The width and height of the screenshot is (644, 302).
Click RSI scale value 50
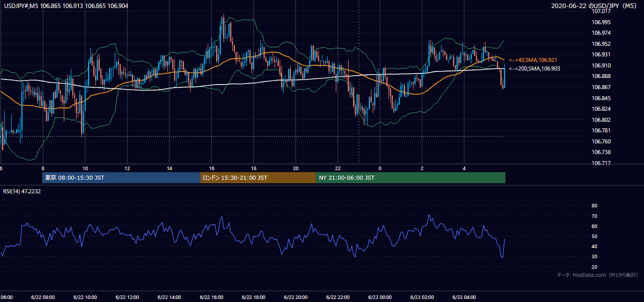[594, 236]
